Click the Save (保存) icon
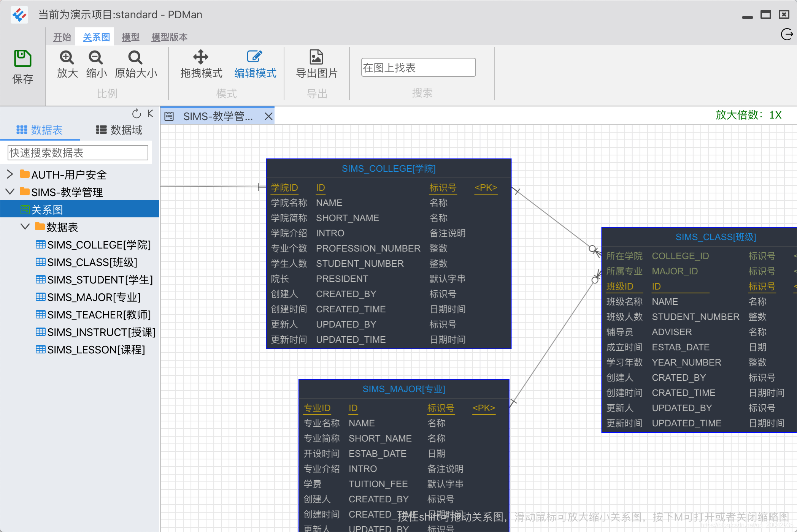Image resolution: width=797 pixels, height=532 pixels. click(x=22, y=59)
